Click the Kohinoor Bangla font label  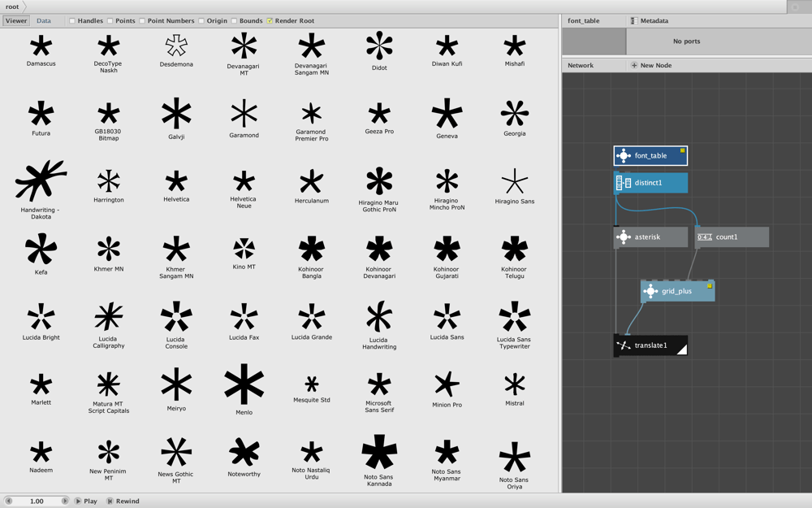coord(311,272)
